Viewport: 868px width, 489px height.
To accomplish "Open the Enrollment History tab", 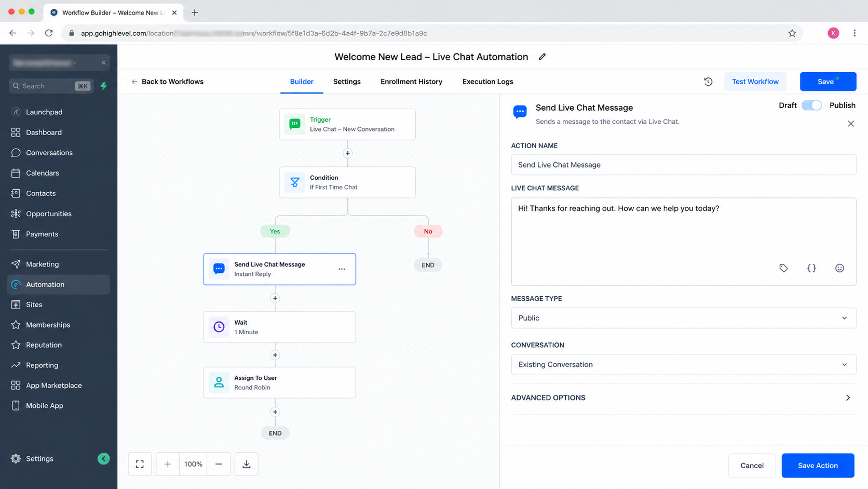I will pos(411,82).
